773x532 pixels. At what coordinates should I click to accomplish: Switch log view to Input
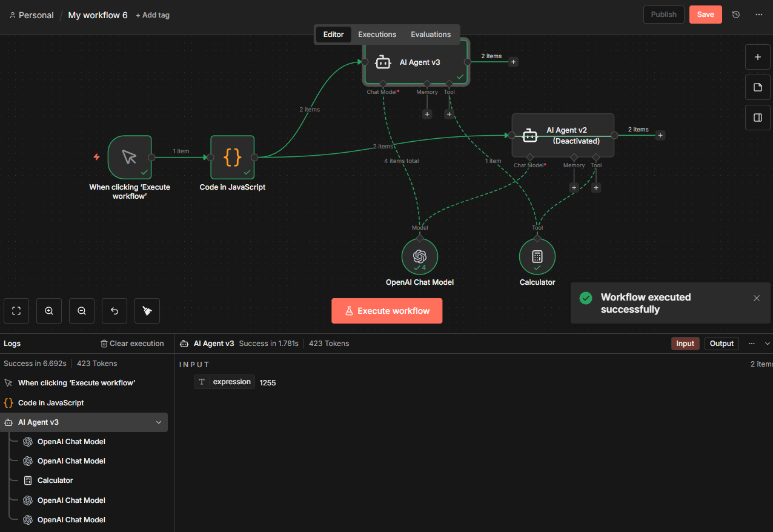[685, 344]
